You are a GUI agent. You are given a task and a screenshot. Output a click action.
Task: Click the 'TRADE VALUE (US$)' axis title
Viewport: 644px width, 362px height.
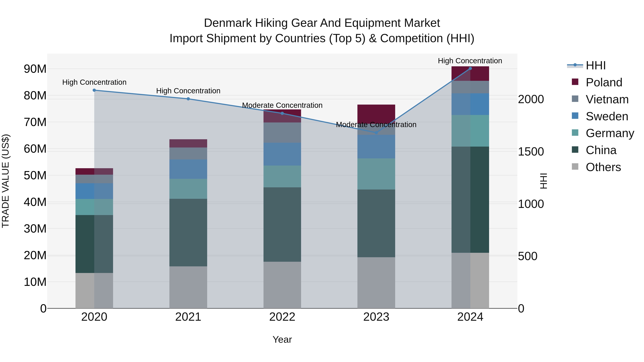point(6,181)
